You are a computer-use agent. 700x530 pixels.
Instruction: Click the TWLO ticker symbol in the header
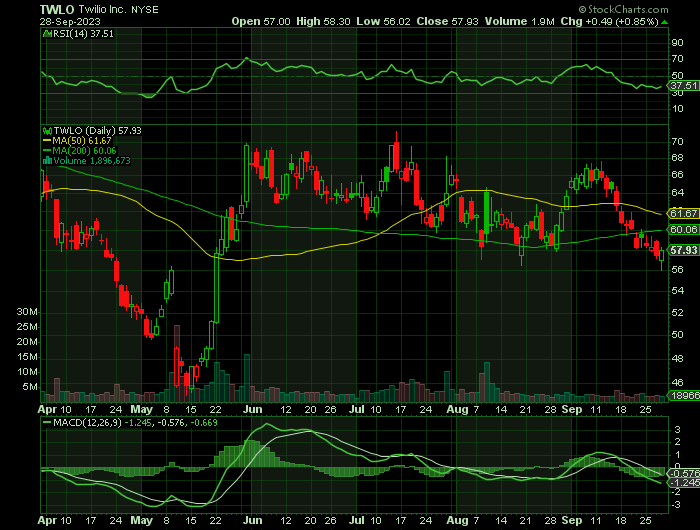tap(57, 9)
